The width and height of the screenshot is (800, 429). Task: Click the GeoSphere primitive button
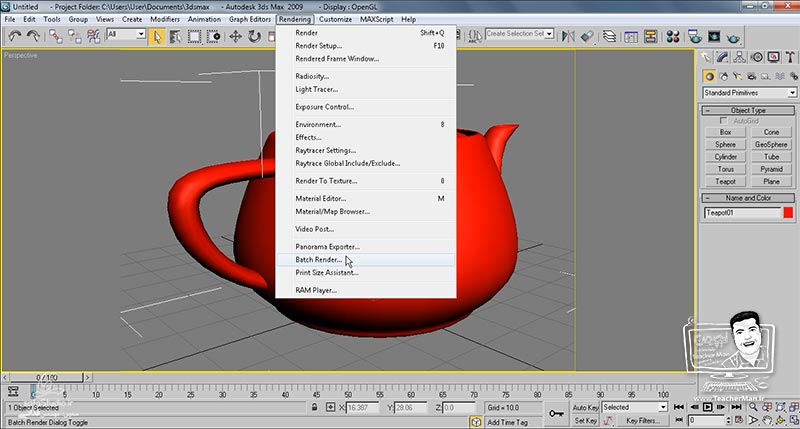tap(771, 144)
